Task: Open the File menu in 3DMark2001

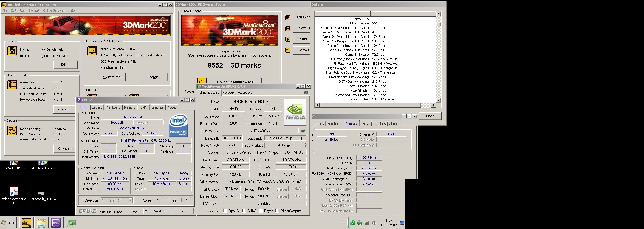Action: 5,10
